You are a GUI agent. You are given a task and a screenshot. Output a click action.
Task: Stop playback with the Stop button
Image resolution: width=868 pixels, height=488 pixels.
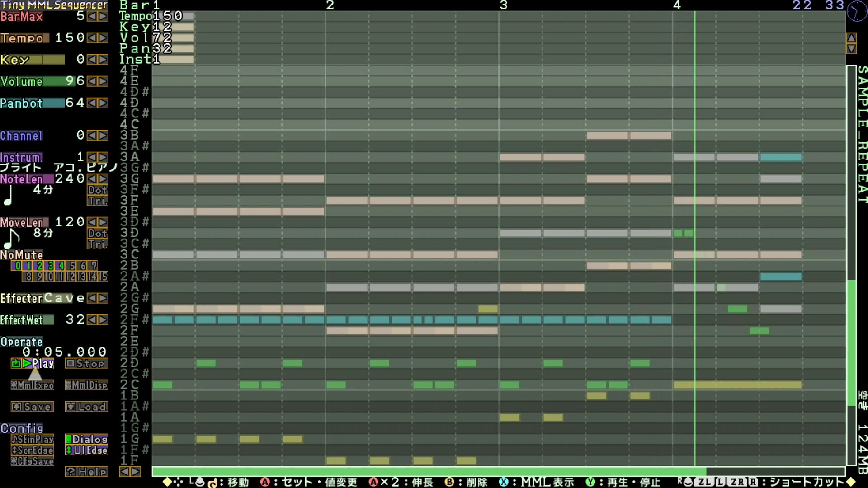point(86,363)
